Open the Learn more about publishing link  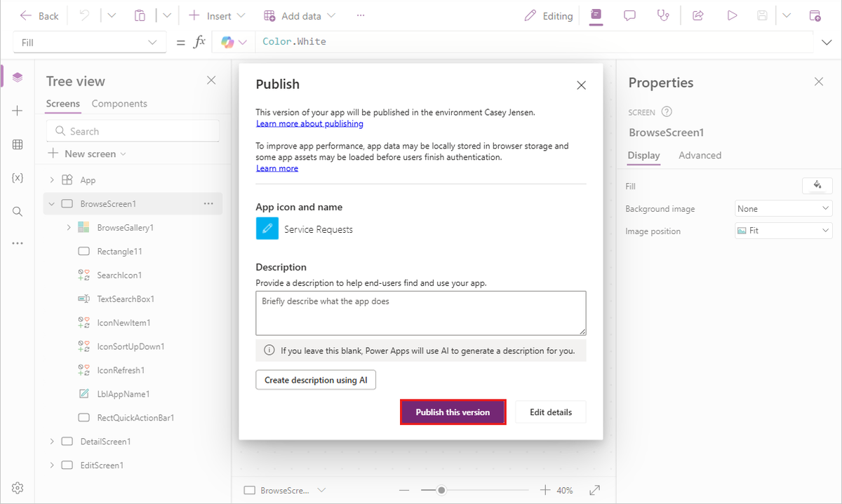tap(309, 123)
